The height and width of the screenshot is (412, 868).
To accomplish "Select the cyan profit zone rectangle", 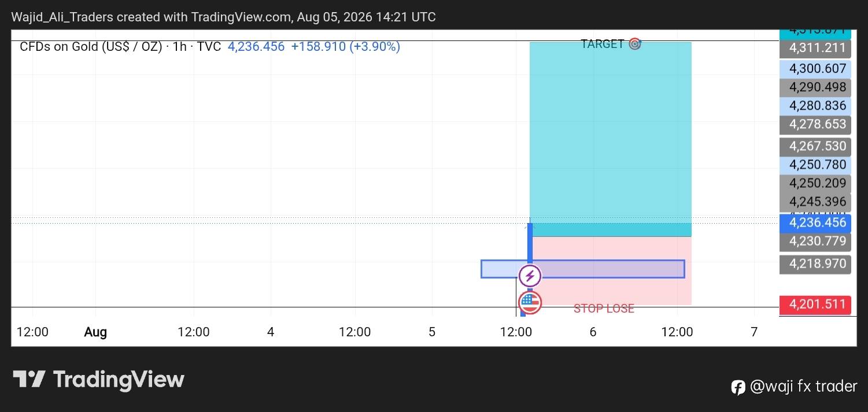I will 611,139.
